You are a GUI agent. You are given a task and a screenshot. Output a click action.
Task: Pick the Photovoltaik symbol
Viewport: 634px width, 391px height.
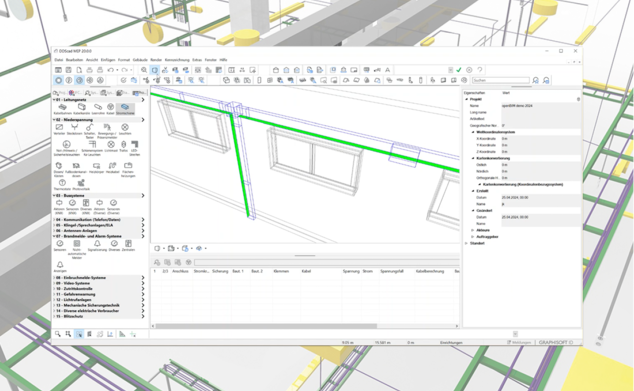pos(81,183)
